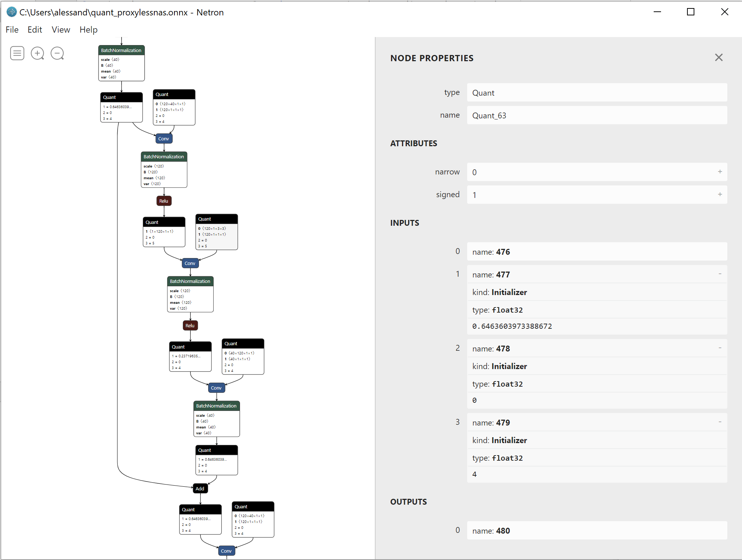Select the topmost BatchNormalization node
The image size is (742, 560).
point(121,50)
